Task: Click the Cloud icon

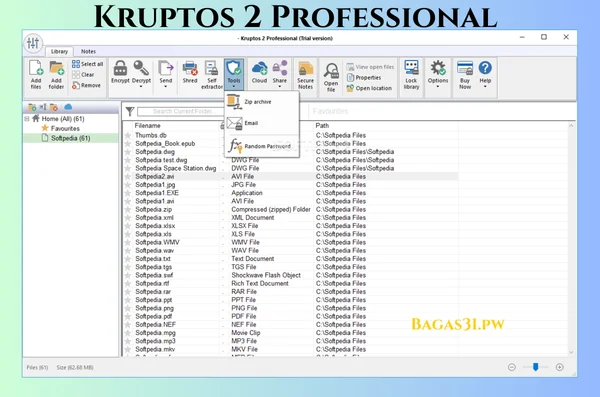Action: point(259,68)
